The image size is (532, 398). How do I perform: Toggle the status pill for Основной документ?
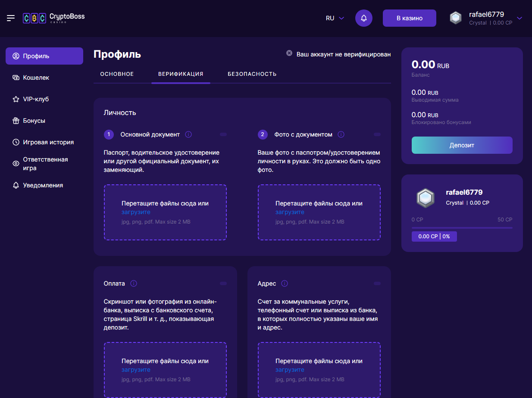[223, 134]
